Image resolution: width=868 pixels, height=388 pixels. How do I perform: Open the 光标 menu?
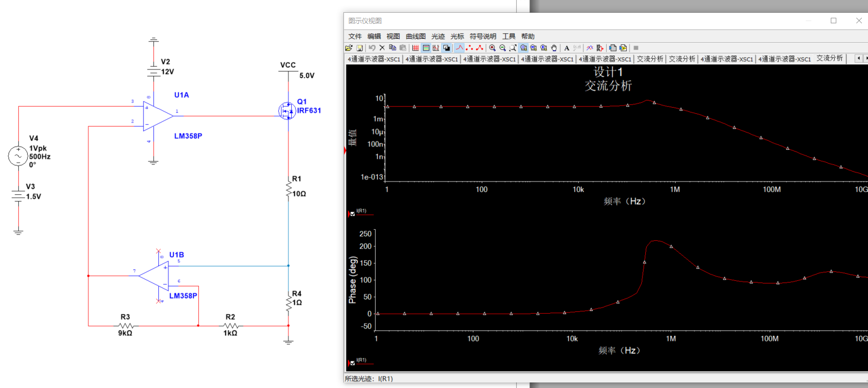pyautogui.click(x=457, y=36)
